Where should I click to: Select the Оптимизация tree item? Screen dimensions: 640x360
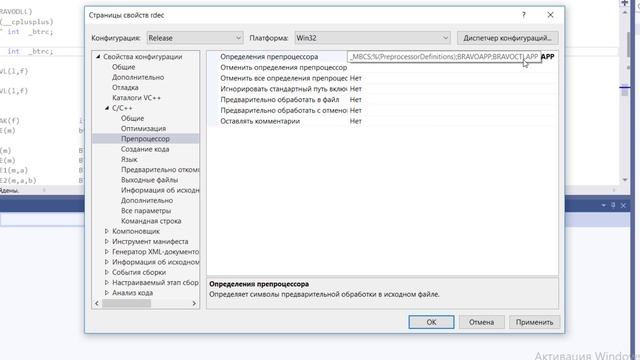point(143,129)
